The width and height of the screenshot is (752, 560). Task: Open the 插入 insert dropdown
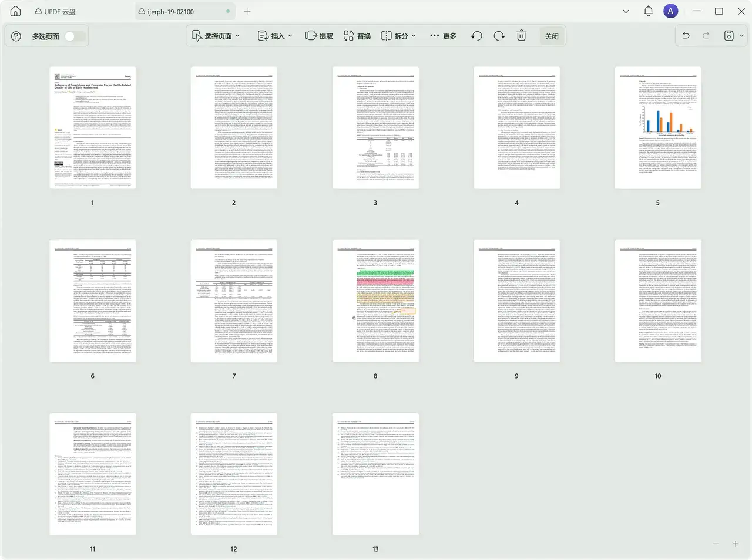point(275,36)
